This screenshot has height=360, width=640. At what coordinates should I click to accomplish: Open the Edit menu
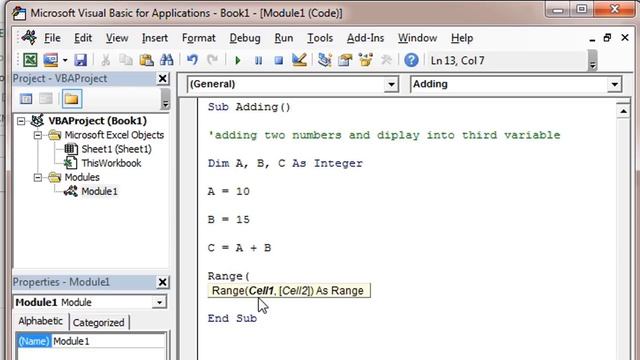(x=83, y=38)
